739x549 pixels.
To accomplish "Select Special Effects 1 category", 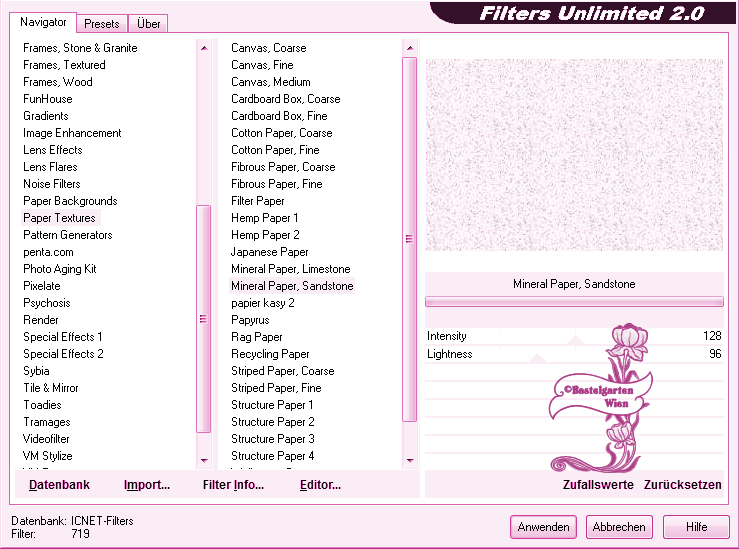I will coord(63,337).
